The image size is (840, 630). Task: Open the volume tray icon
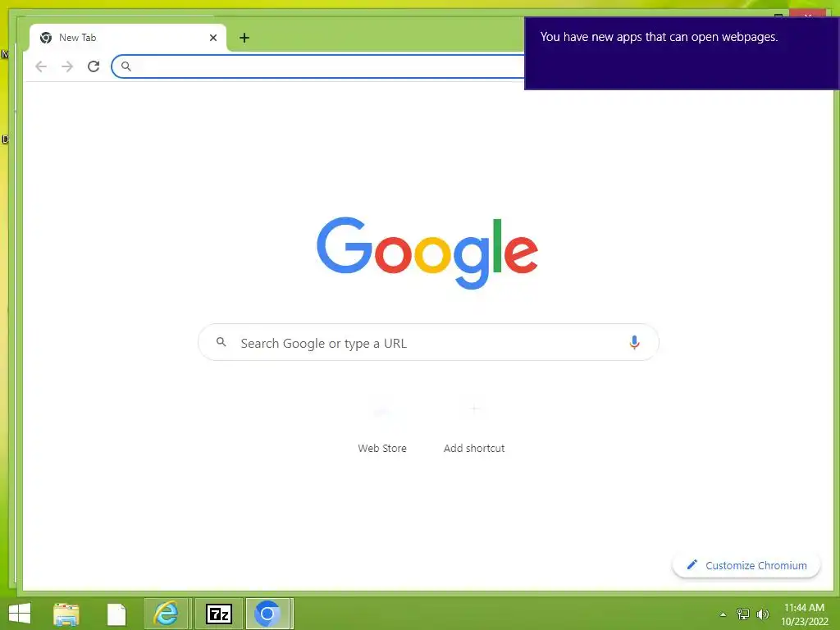point(762,614)
